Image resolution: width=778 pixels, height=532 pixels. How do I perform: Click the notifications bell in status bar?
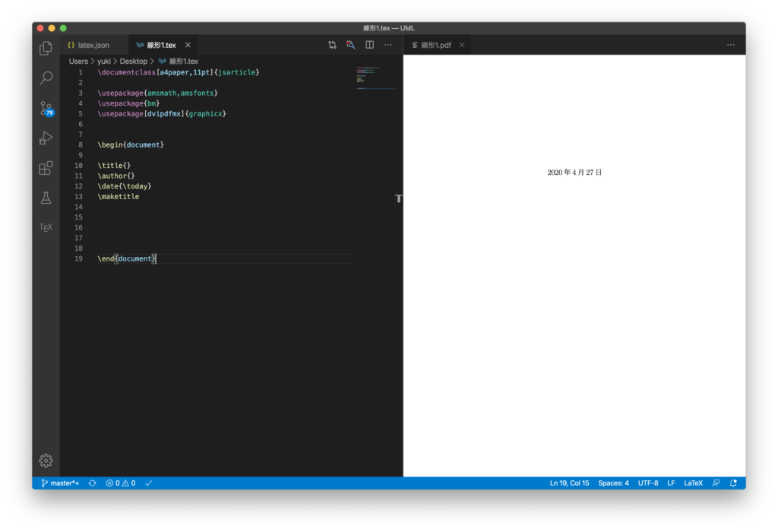click(733, 483)
